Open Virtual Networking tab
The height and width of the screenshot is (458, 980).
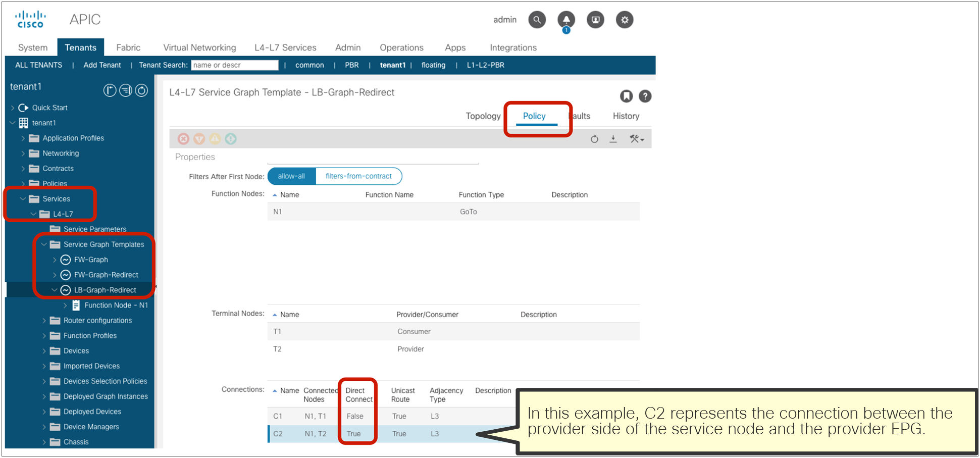[199, 47]
